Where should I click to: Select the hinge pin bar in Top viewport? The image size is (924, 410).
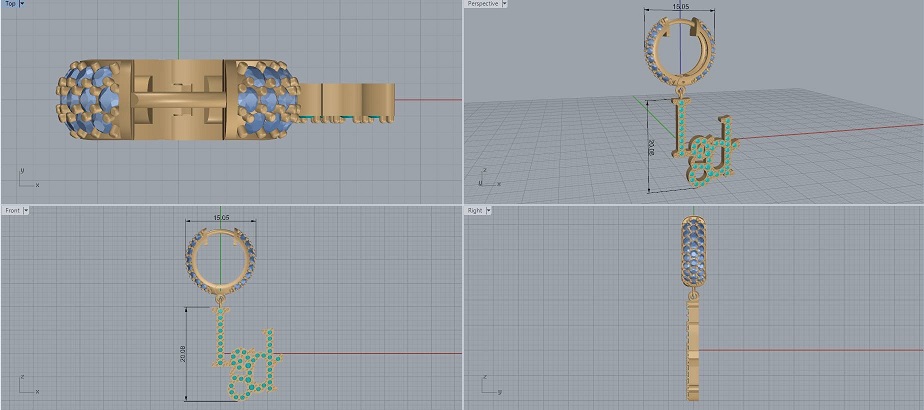[180, 100]
